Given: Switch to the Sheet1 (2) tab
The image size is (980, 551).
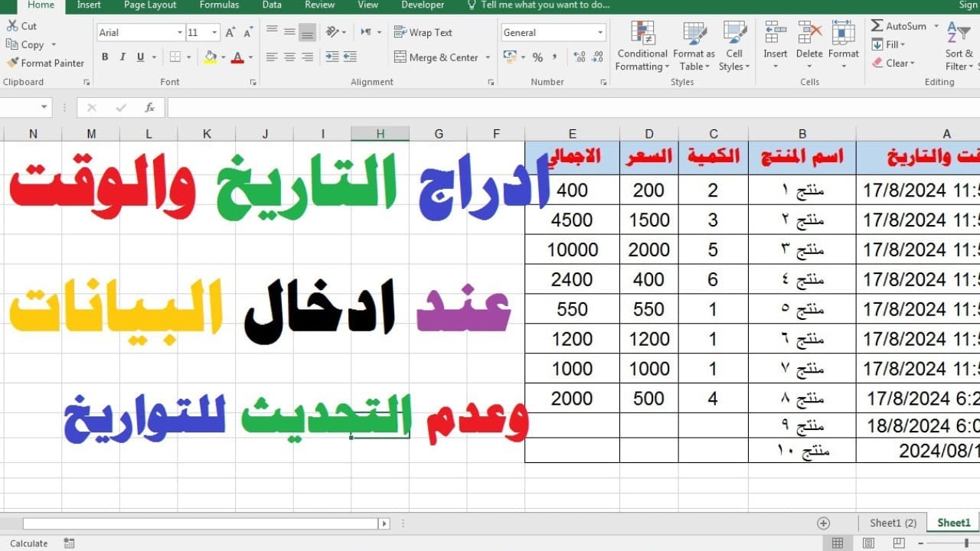Looking at the screenshot, I should [893, 523].
